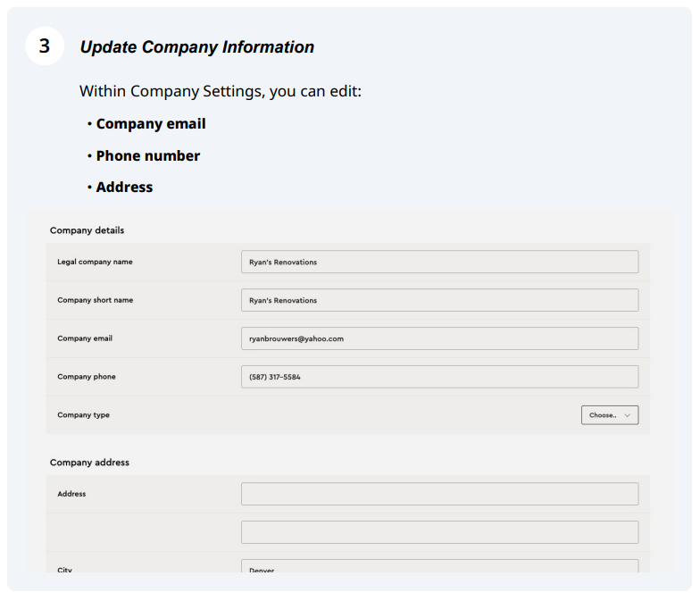Click the second empty Address line field
700x601 pixels.
(x=439, y=532)
